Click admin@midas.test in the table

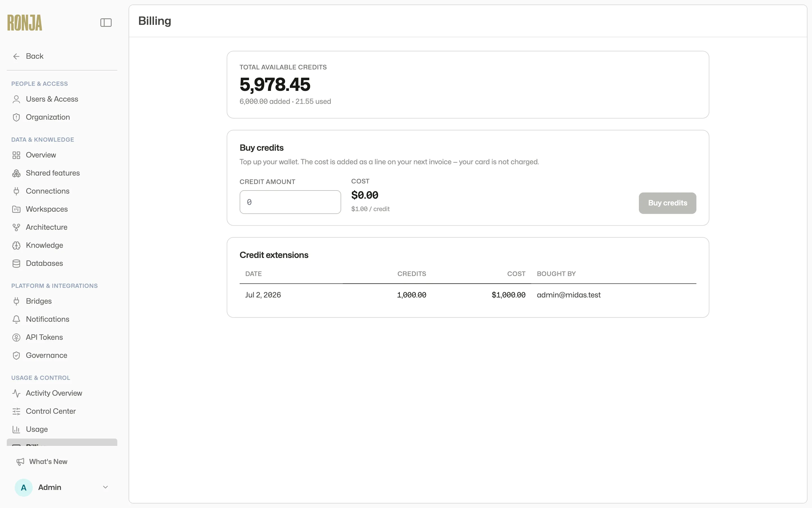pos(568,295)
